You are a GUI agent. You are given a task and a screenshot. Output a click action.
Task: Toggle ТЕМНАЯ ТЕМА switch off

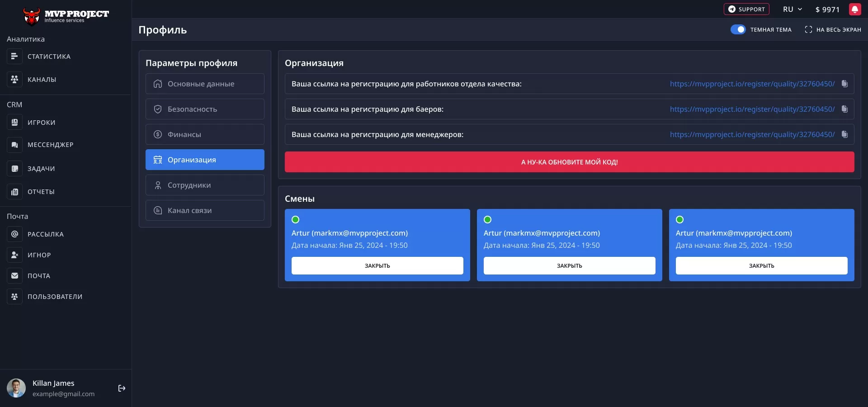point(738,29)
